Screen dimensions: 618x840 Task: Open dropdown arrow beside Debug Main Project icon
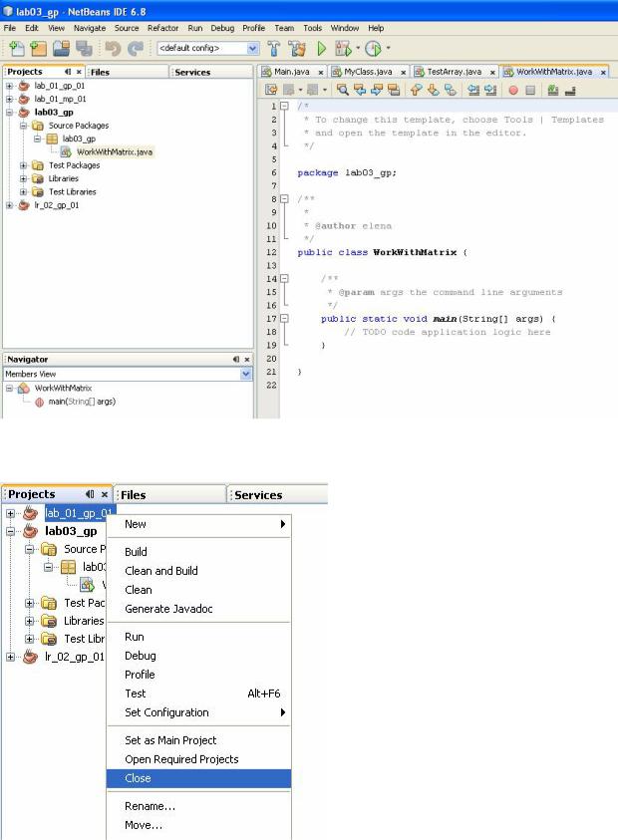coord(358,48)
